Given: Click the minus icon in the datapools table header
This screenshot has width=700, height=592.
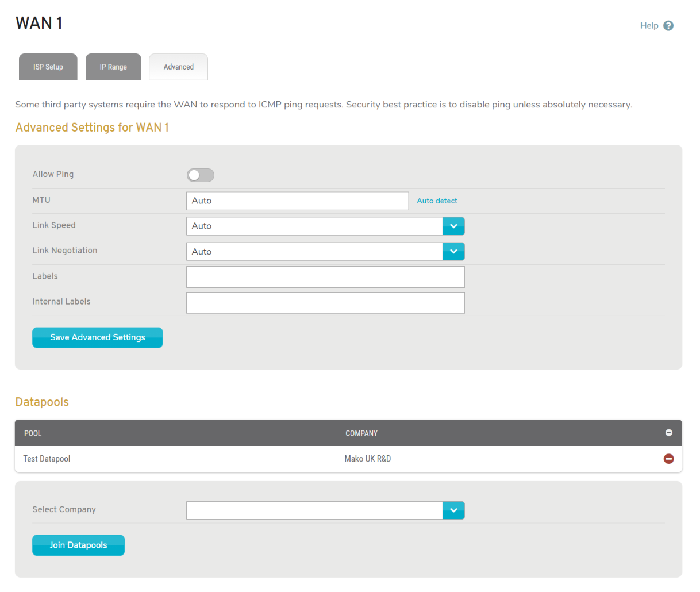Looking at the screenshot, I should 668,433.
